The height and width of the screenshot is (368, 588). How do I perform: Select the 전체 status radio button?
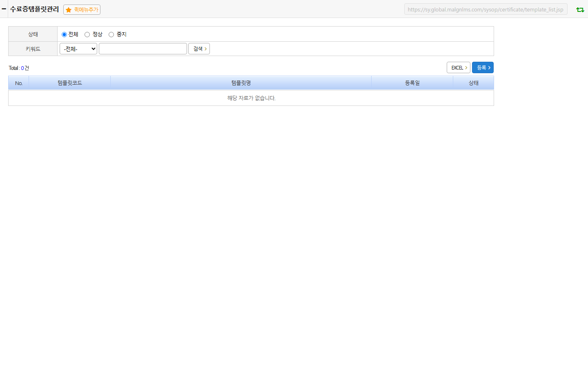tap(64, 35)
